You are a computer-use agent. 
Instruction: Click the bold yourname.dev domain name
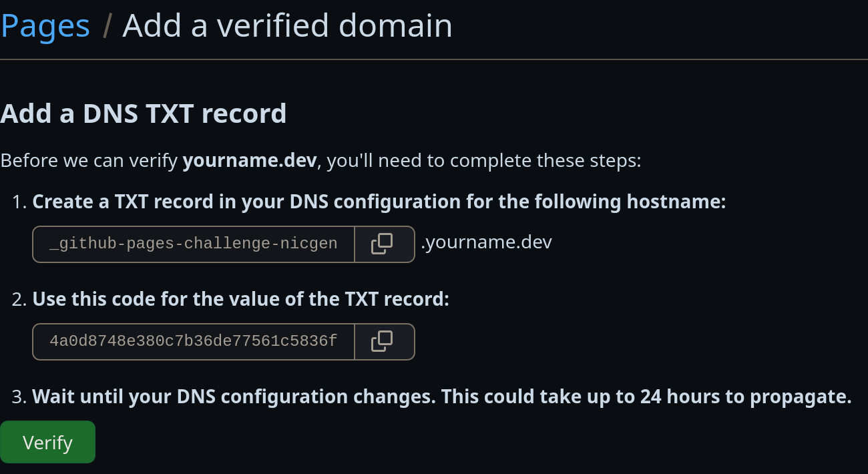click(x=250, y=160)
